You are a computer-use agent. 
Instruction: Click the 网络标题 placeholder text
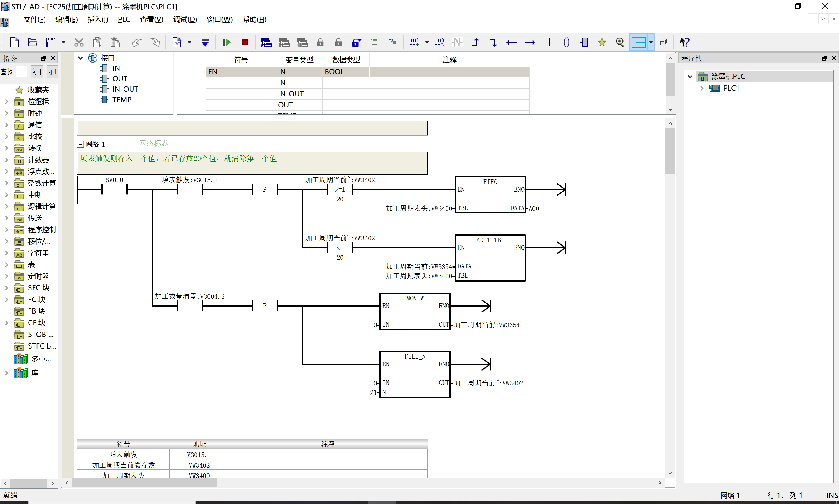pos(154,143)
